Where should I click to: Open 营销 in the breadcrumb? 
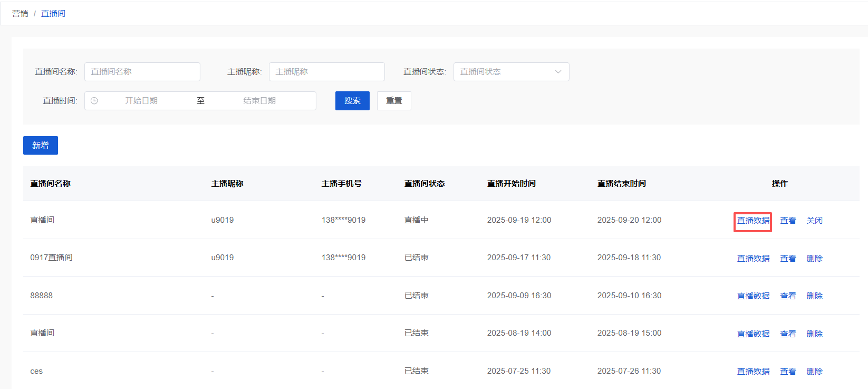coord(20,14)
